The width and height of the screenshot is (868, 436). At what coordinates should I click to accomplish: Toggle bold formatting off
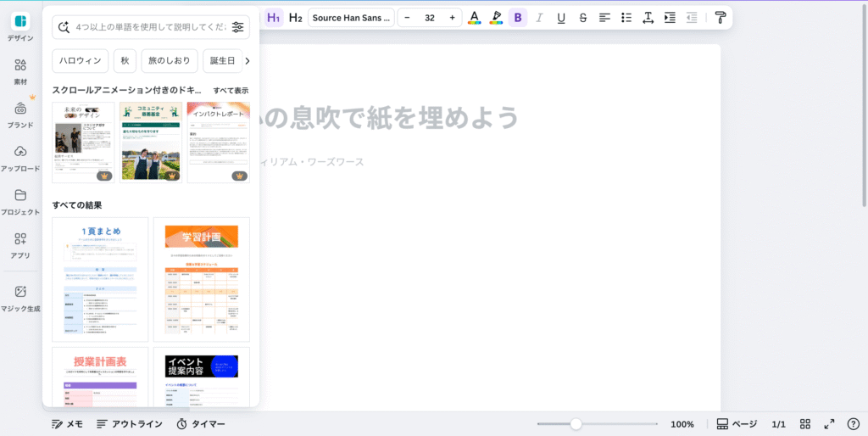518,17
